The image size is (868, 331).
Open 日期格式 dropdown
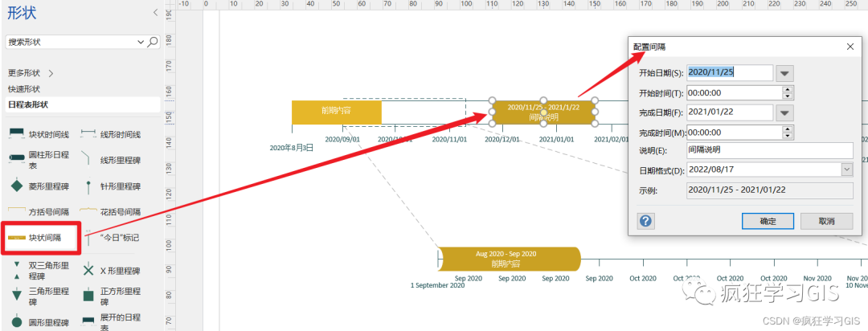pos(847,170)
